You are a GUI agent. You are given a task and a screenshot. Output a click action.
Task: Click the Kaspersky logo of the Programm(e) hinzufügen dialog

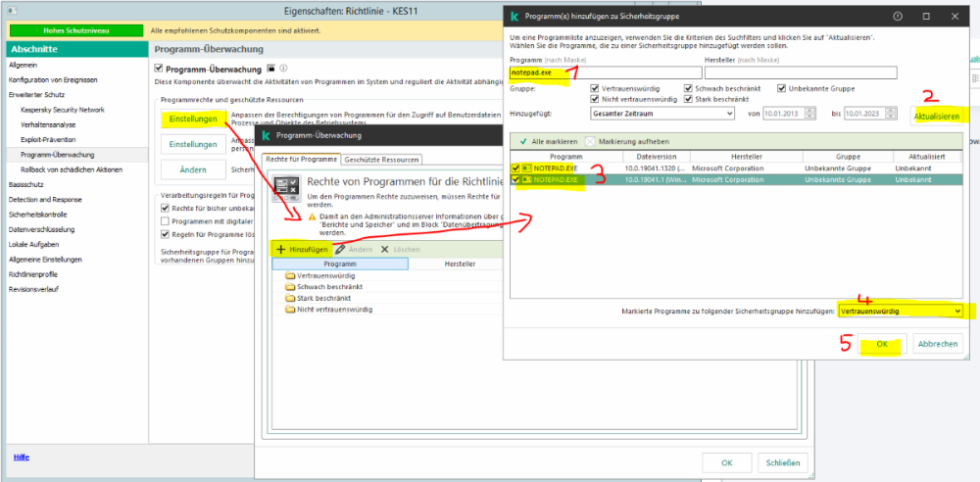tap(514, 17)
